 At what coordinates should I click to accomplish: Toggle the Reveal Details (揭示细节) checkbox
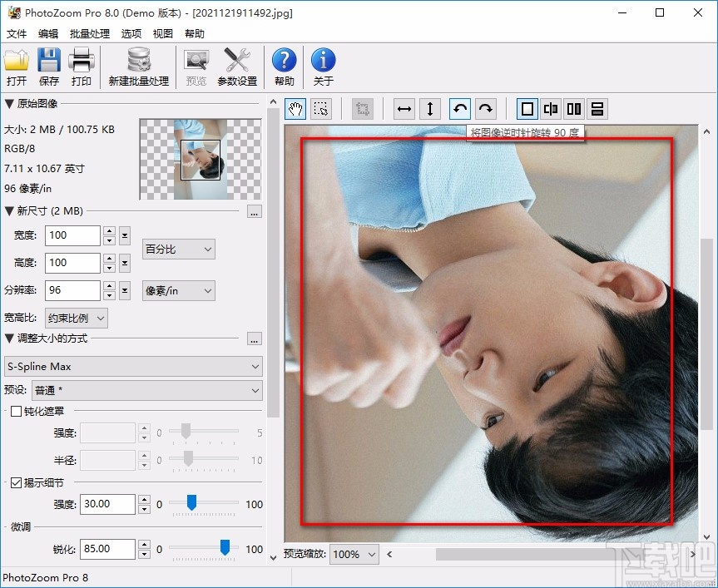(x=16, y=482)
